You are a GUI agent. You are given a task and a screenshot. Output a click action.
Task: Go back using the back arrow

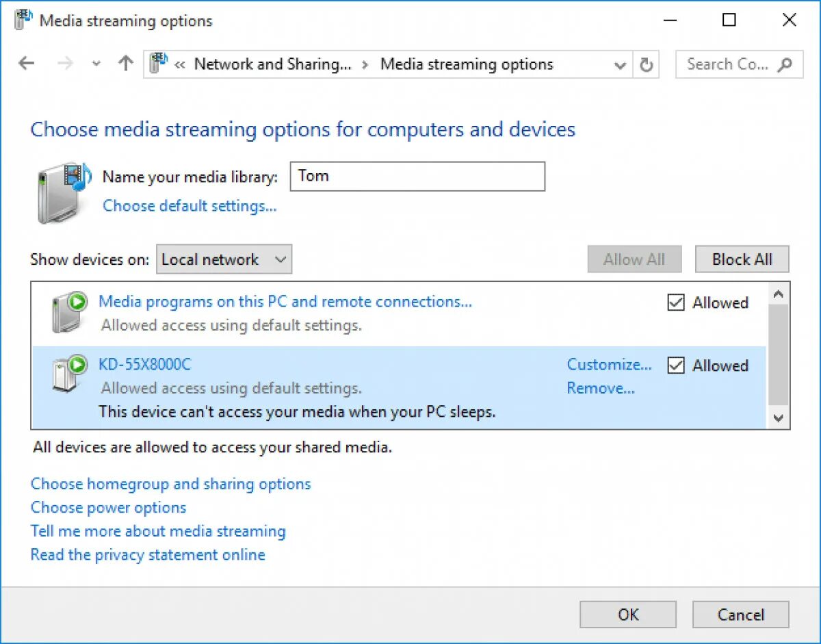pyautogui.click(x=26, y=63)
